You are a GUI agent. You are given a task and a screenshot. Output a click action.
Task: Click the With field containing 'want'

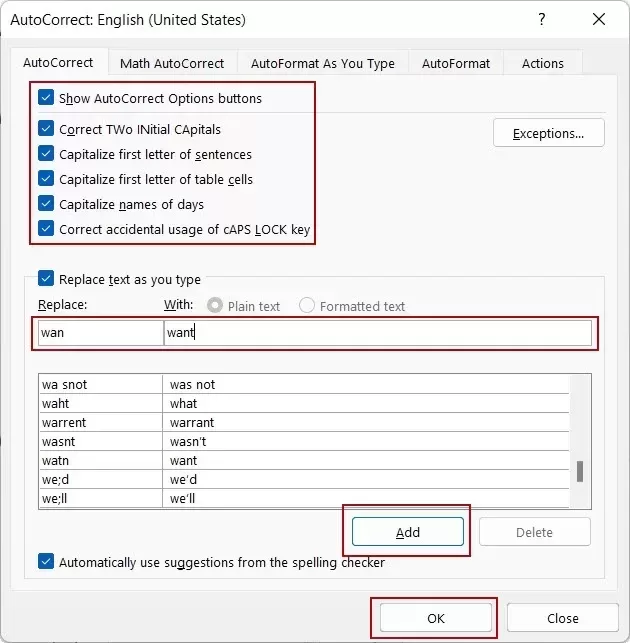(x=376, y=333)
